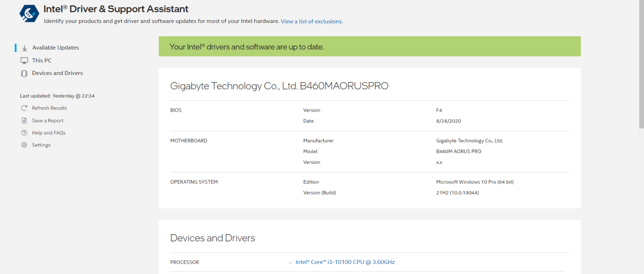Click the Intel Driver & Support Assistant logo
The height and width of the screenshot is (274, 644).
pos(29,13)
